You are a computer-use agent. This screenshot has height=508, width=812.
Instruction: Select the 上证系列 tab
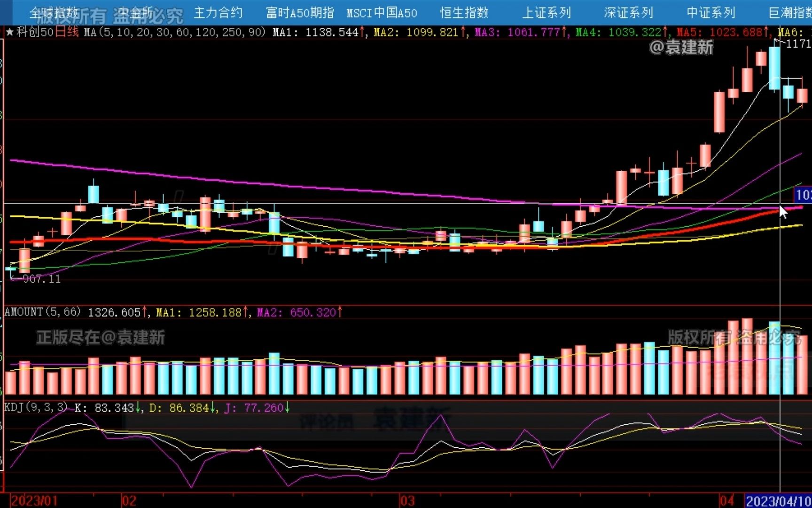[547, 13]
